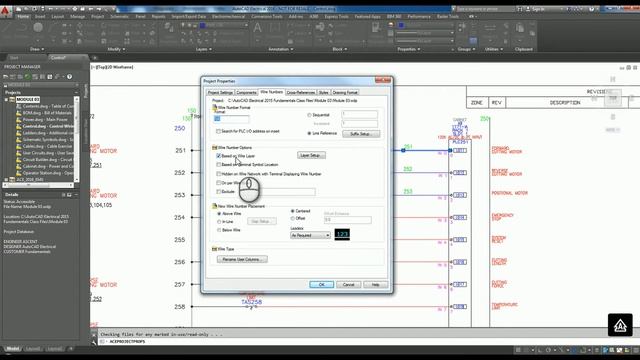Image resolution: width=640 pixels, height=360 pixels.
Task: Click the blue object color swatch in Properties panel
Action: (401, 25)
